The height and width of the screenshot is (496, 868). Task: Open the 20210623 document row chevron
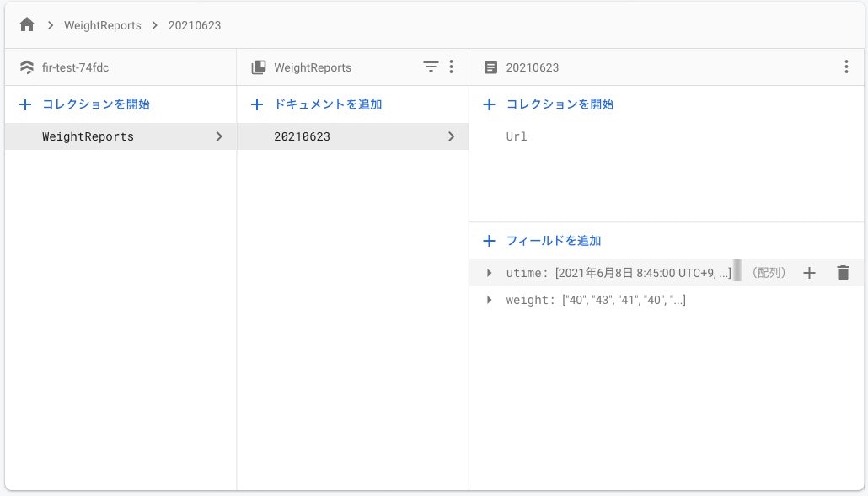tap(451, 136)
